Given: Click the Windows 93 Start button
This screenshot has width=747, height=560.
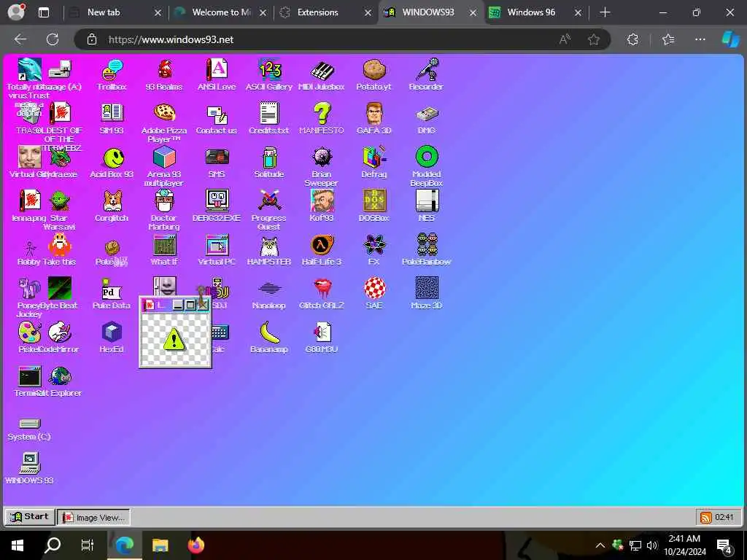Looking at the screenshot, I should [x=29, y=517].
